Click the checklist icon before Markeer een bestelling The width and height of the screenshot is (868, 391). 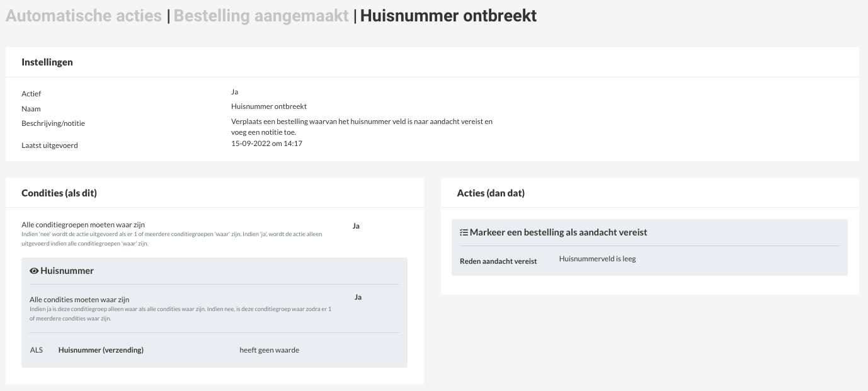pyautogui.click(x=464, y=232)
